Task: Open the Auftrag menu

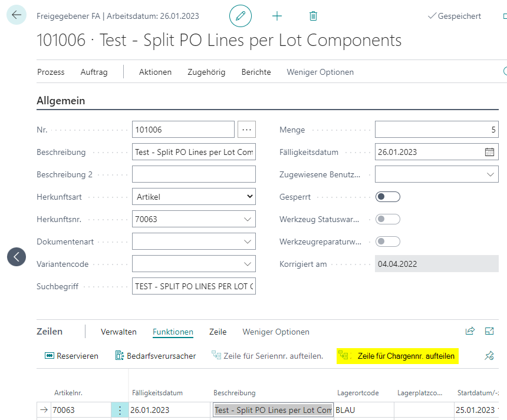Action: pyautogui.click(x=94, y=72)
